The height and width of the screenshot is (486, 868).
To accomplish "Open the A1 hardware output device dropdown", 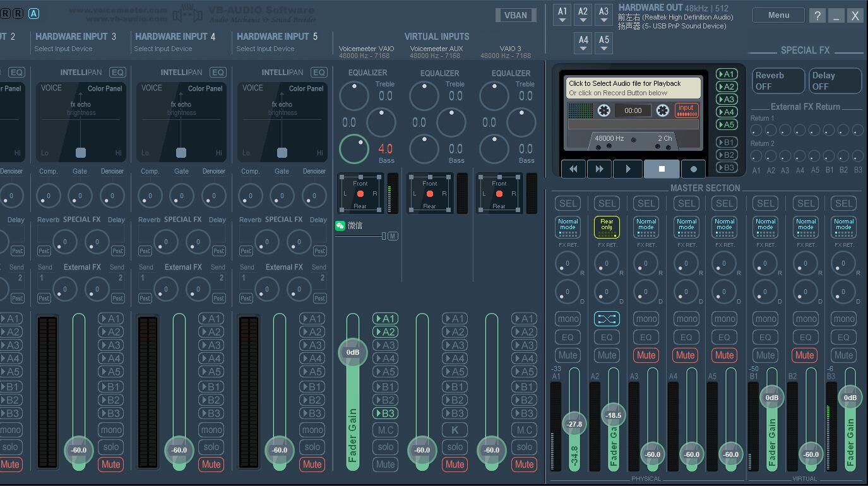I will (x=562, y=14).
